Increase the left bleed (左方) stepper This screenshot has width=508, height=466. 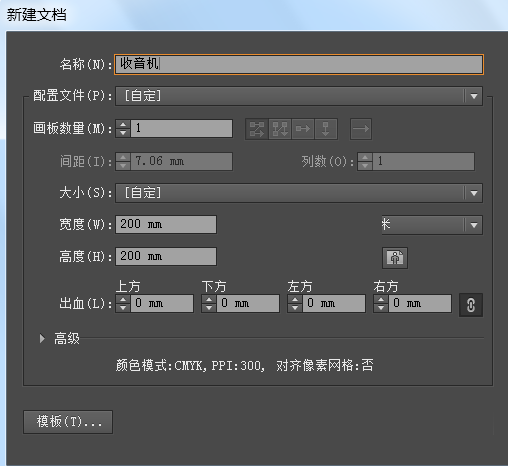(295, 299)
